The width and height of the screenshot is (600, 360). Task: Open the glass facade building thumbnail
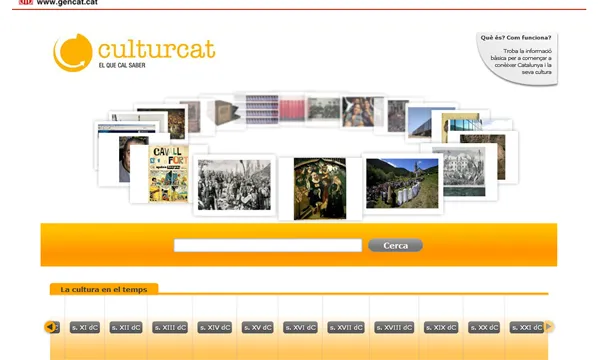(466, 124)
